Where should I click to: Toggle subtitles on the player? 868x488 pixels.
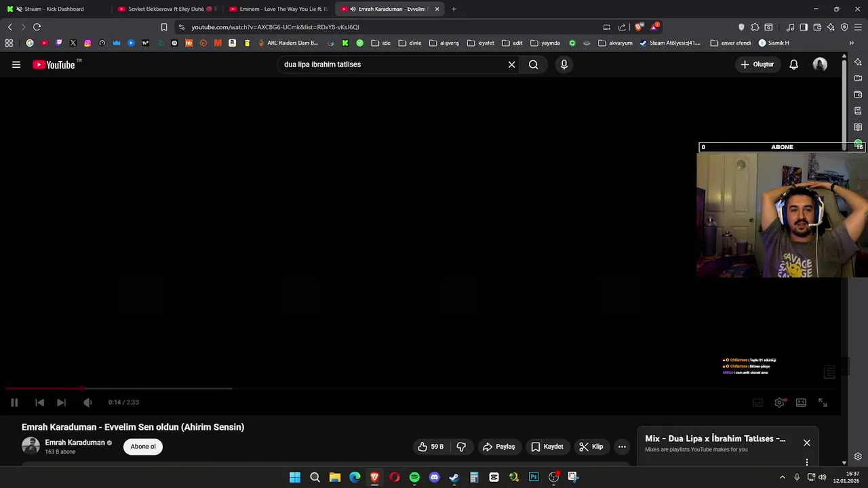tap(757, 402)
